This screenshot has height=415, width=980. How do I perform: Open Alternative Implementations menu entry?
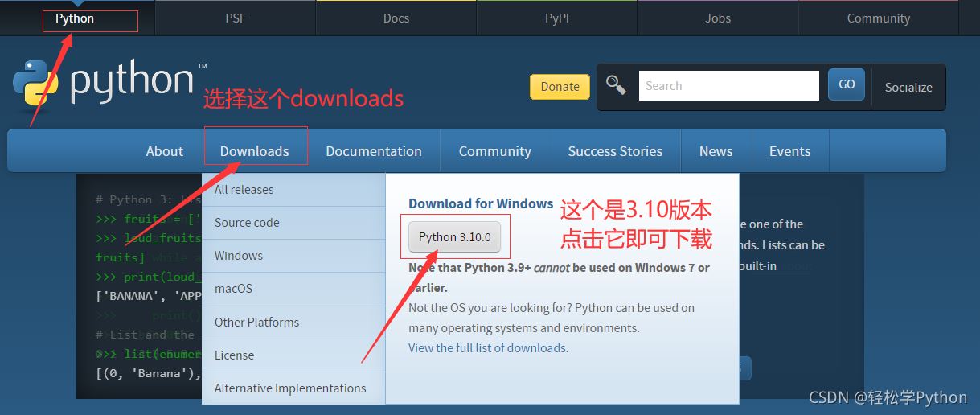[x=290, y=388]
